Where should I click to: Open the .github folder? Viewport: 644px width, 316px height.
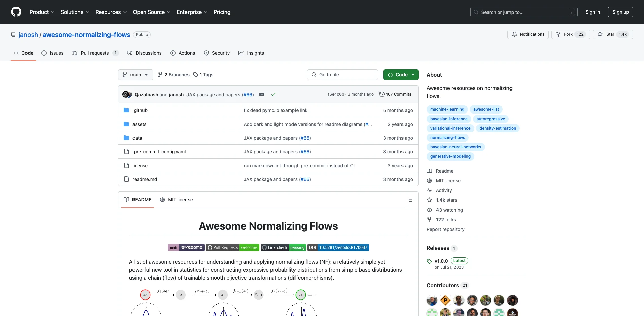pos(140,110)
